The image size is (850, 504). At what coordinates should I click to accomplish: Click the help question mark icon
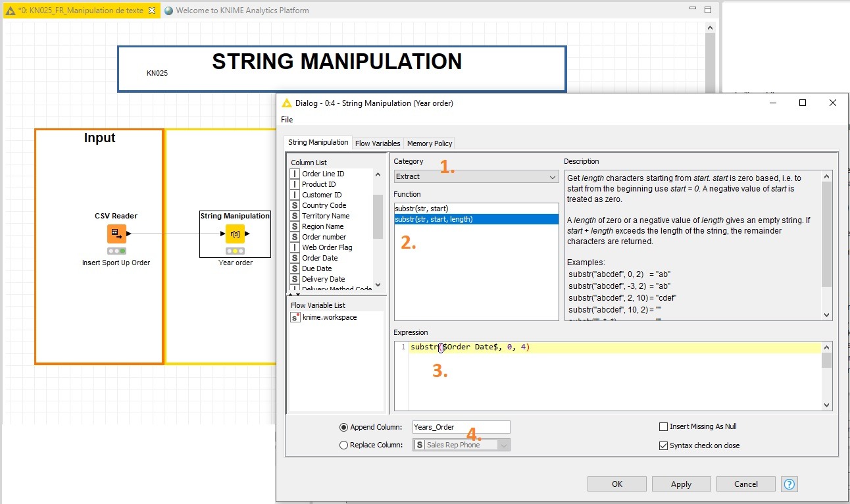coord(789,484)
